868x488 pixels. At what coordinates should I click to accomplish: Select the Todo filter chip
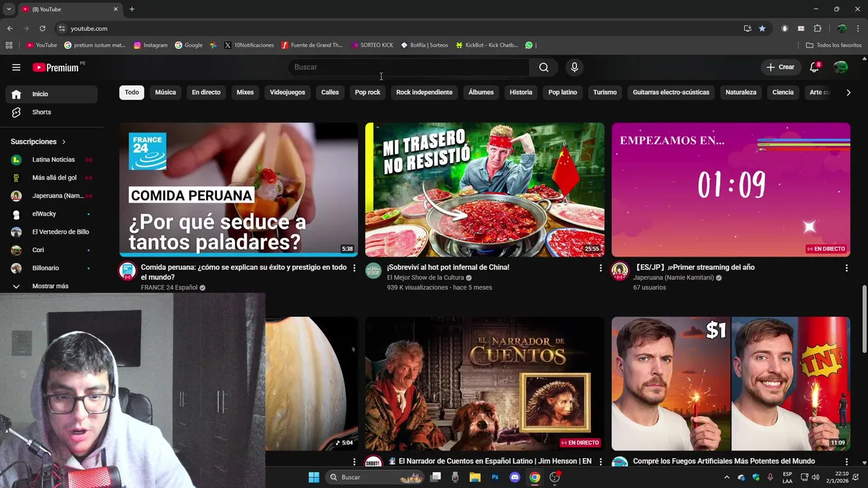[x=132, y=92]
